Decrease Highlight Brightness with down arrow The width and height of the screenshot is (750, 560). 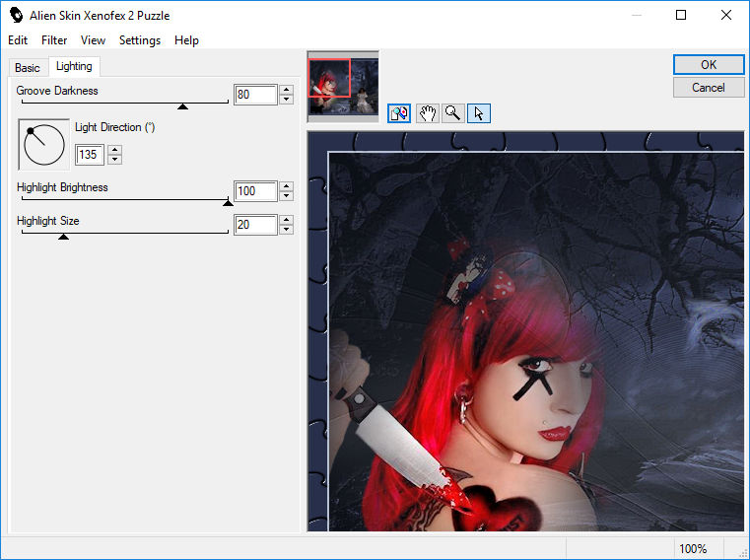coord(286,196)
